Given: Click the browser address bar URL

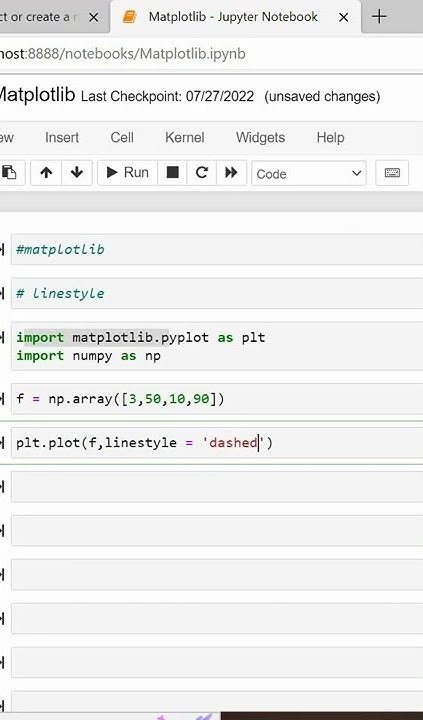Looking at the screenshot, I should pyautogui.click(x=123, y=54).
